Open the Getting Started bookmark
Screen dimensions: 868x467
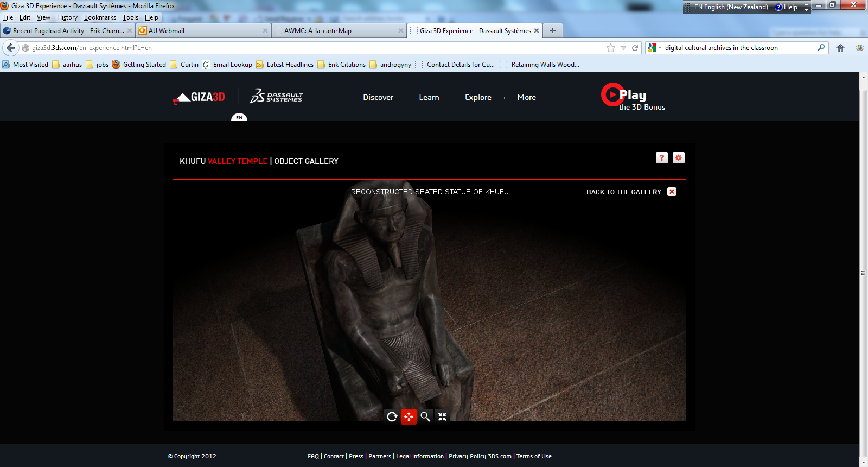[139, 65]
